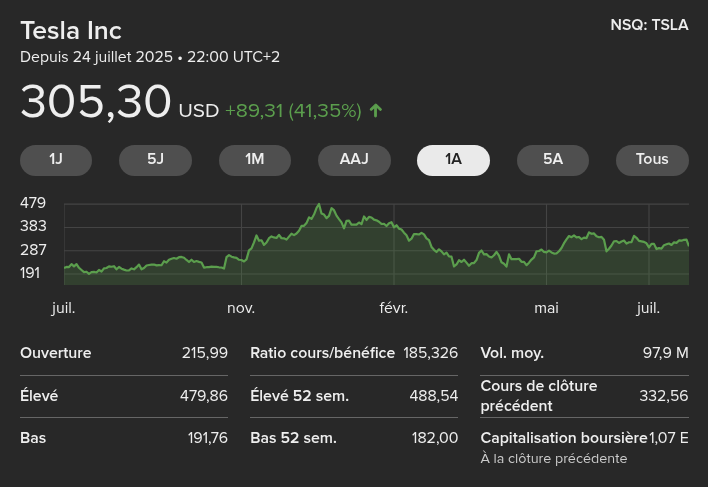708x487 pixels.
Task: Click the 185,326 ratio value
Action: point(431,353)
